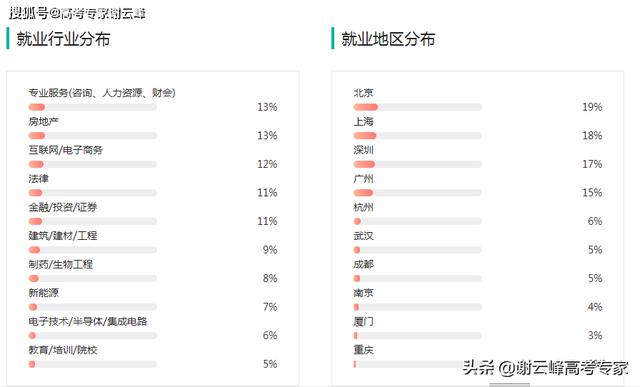Click the 建筑/建材/工程 label
Viewport: 640px width, 387px height.
pyautogui.click(x=62, y=236)
